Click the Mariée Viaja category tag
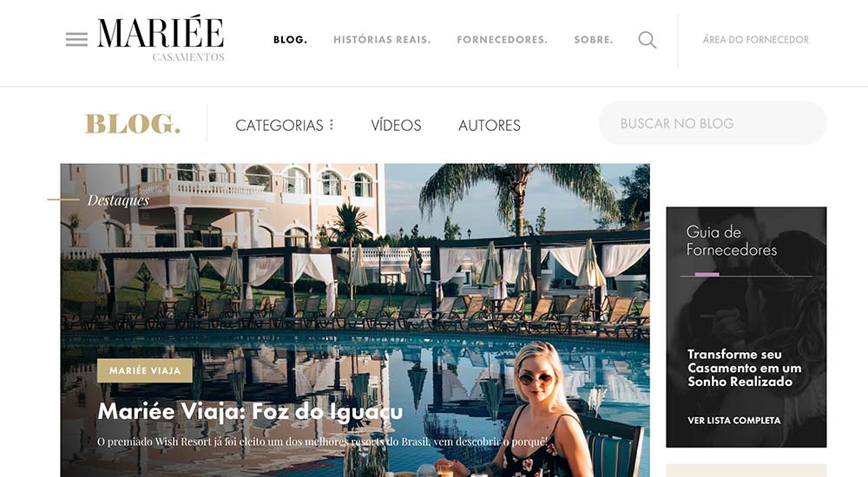The image size is (868, 477). pos(144,370)
